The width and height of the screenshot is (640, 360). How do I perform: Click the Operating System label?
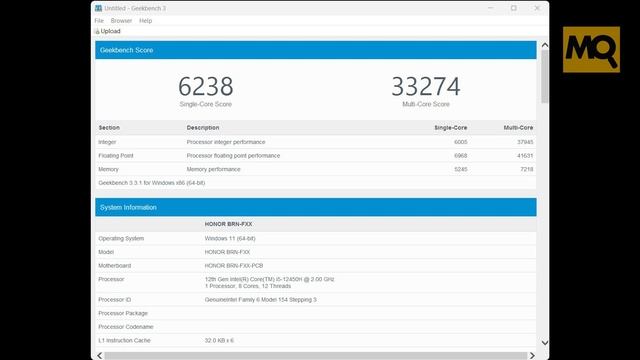coord(121,238)
